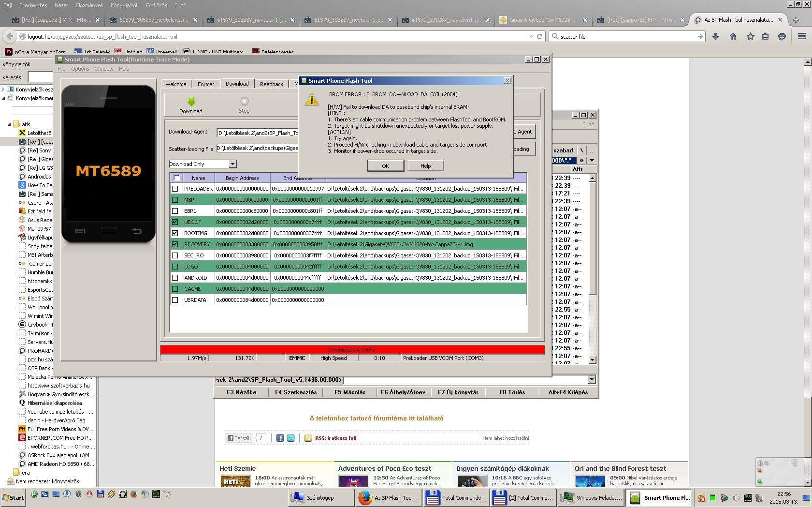Reload the page with the refresh icon
The width and height of the screenshot is (812, 508).
pos(540,36)
